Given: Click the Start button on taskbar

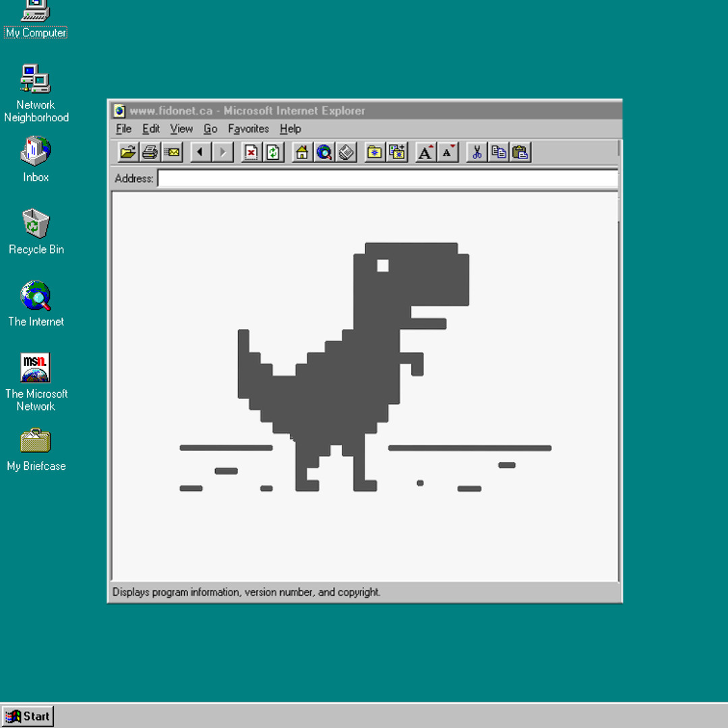Looking at the screenshot, I should pos(28,716).
